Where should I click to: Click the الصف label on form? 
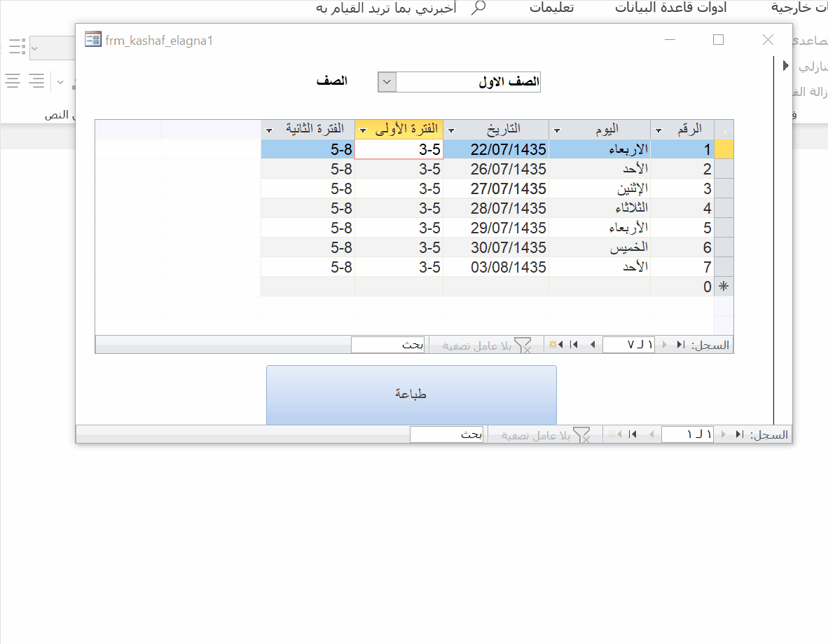(x=331, y=81)
